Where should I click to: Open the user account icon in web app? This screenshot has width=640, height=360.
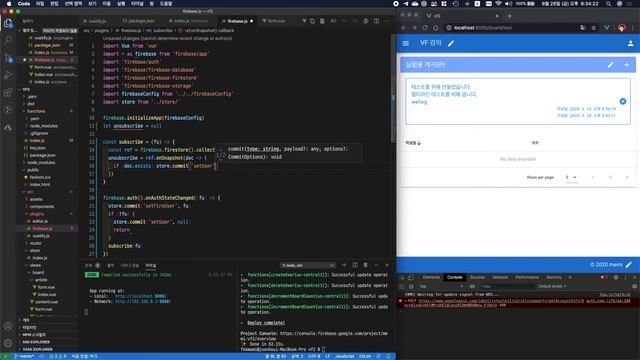[630, 43]
